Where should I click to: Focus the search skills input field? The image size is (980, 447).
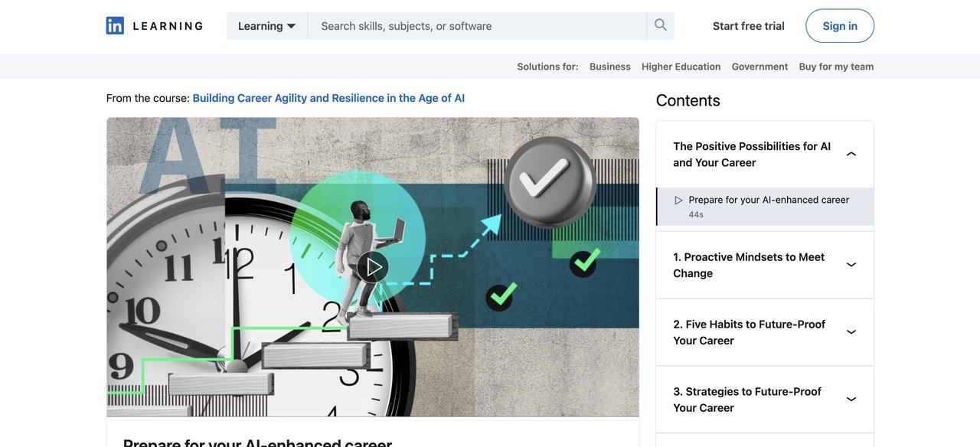click(x=477, y=26)
